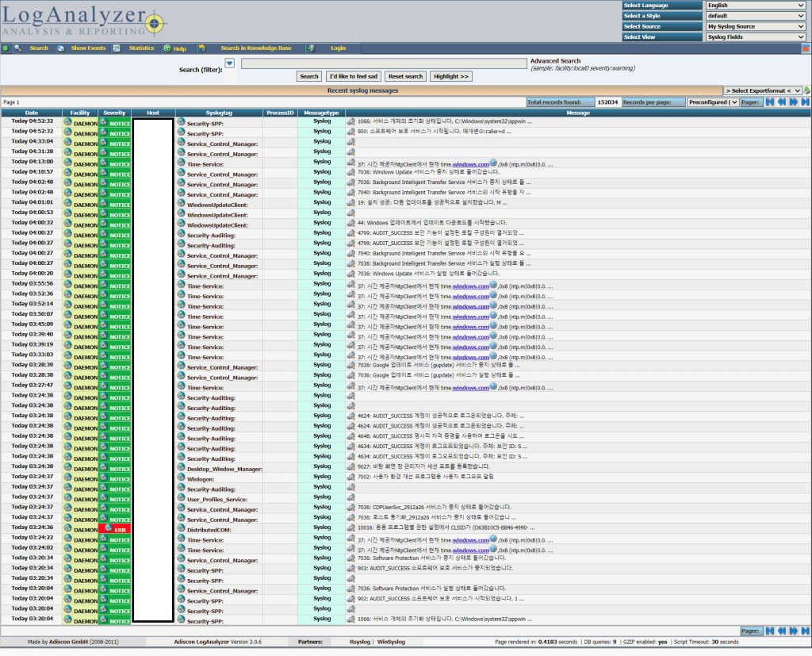The height and width of the screenshot is (656, 812).
Task: Click the red ERR severity cell
Action: tap(114, 529)
